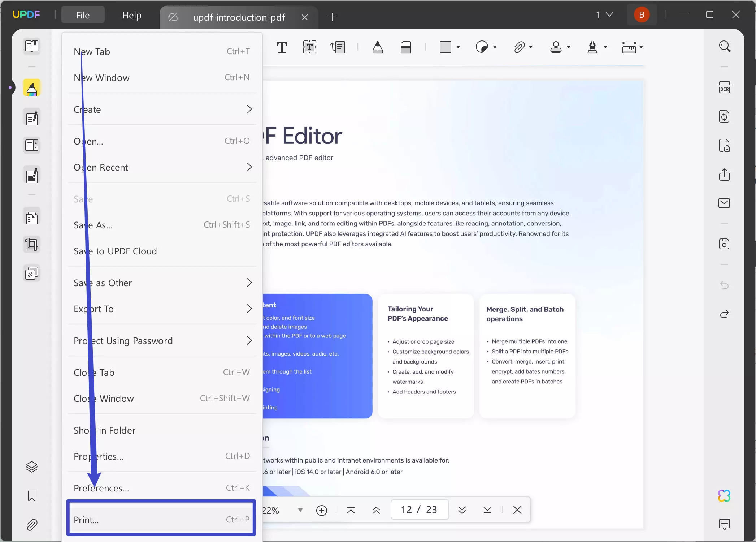Open the Convert PDF tool on right panel

click(724, 116)
